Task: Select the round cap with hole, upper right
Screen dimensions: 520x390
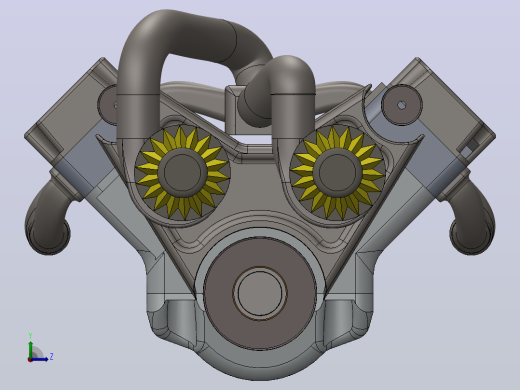Action: tap(402, 105)
